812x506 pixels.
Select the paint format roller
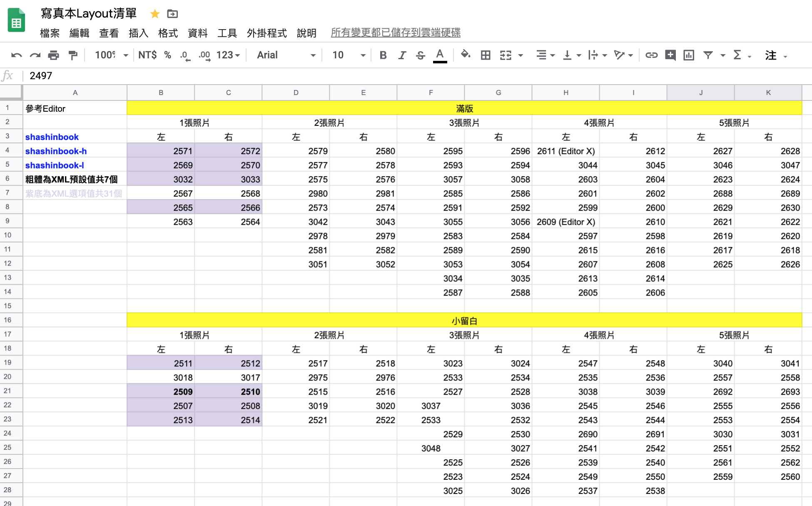72,55
